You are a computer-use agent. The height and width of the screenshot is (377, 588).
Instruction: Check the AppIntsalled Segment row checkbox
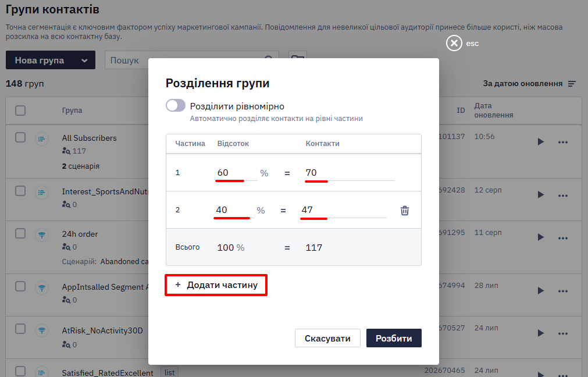tap(20, 286)
